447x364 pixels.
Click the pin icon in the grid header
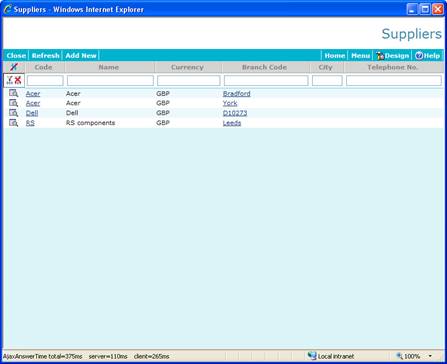[x=13, y=67]
